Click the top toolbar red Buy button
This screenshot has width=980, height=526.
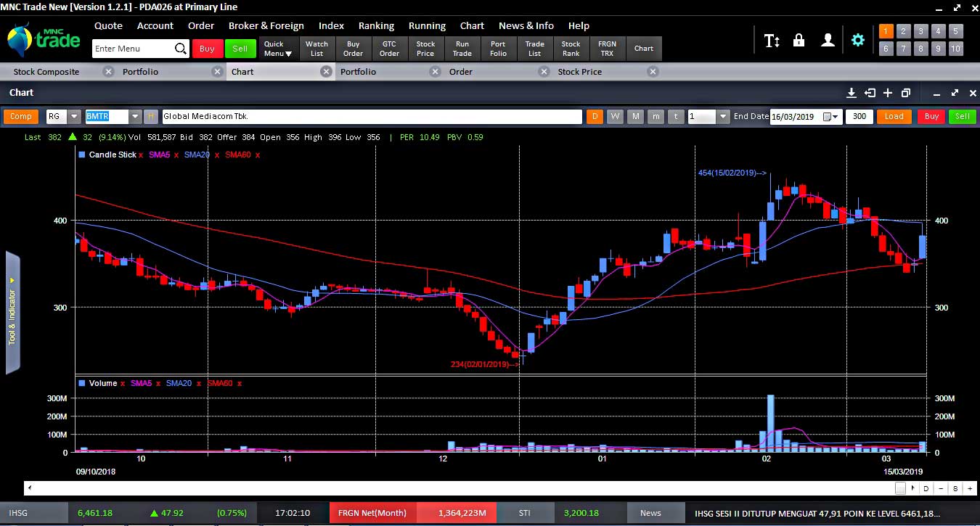(207, 49)
